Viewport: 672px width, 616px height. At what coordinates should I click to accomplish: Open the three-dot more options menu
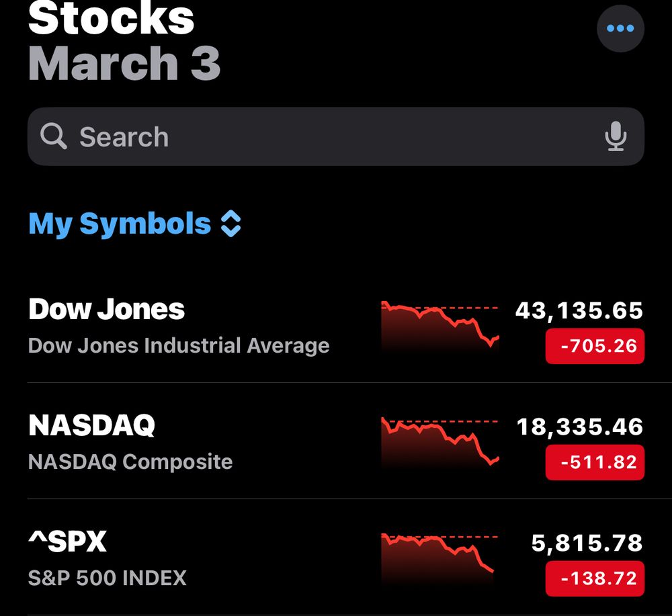pos(620,28)
